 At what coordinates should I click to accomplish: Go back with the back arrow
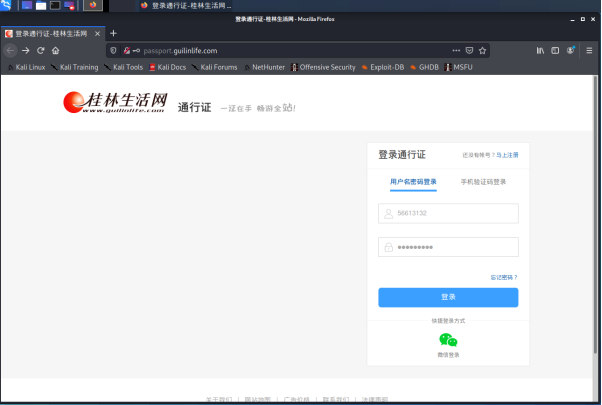[x=10, y=50]
